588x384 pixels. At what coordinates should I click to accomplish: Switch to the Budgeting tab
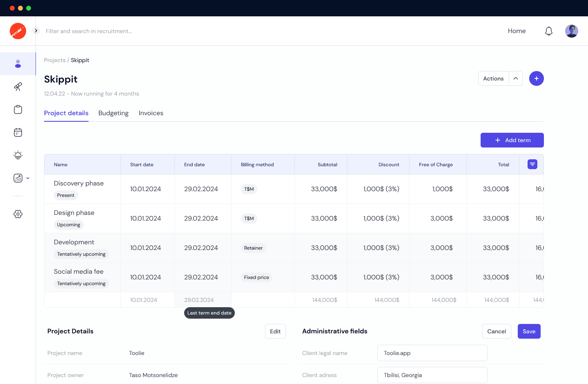[x=114, y=113]
